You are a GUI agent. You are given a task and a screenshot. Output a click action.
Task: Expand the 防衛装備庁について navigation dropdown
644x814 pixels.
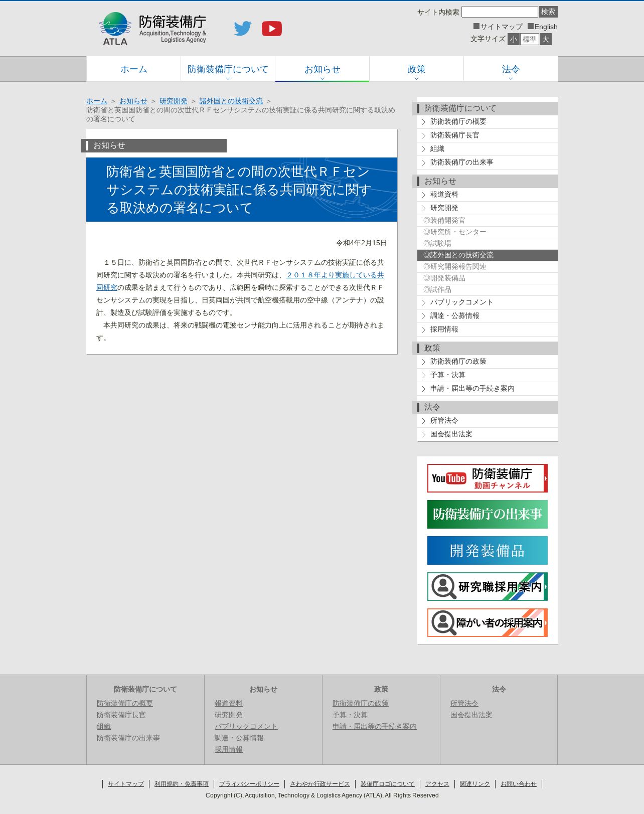pos(228,69)
